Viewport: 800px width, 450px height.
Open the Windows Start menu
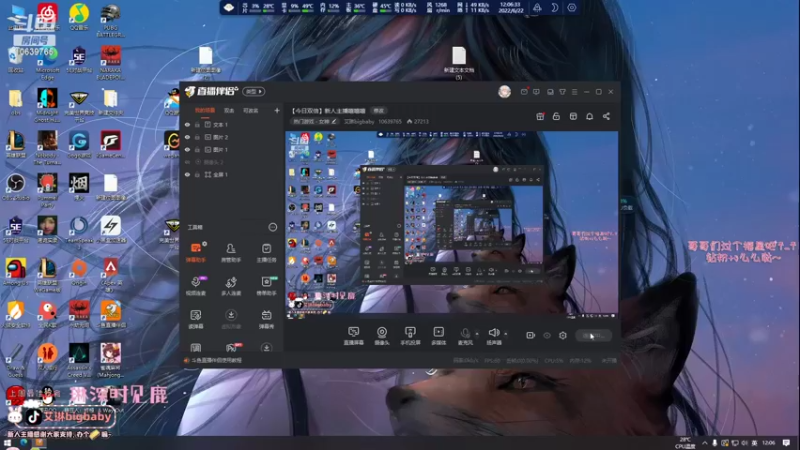tap(8, 443)
